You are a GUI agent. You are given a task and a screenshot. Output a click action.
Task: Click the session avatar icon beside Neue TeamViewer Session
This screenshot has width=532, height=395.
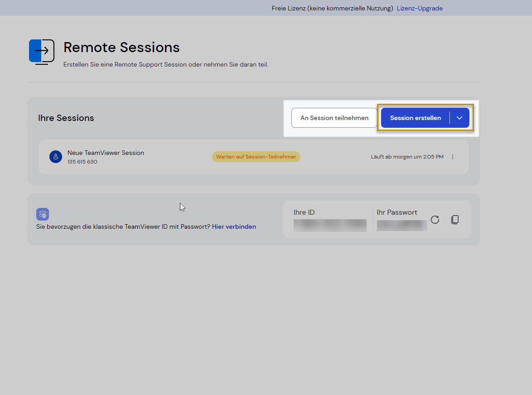(x=56, y=157)
